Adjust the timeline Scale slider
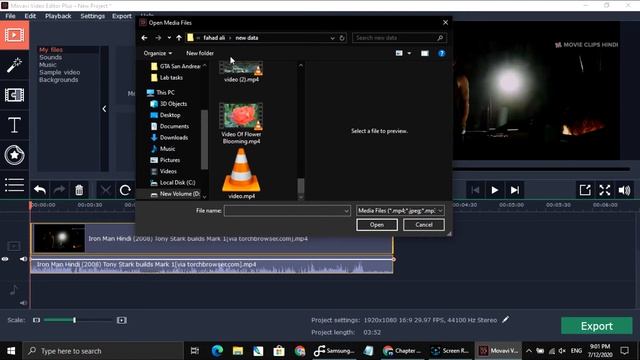 [x=74, y=320]
